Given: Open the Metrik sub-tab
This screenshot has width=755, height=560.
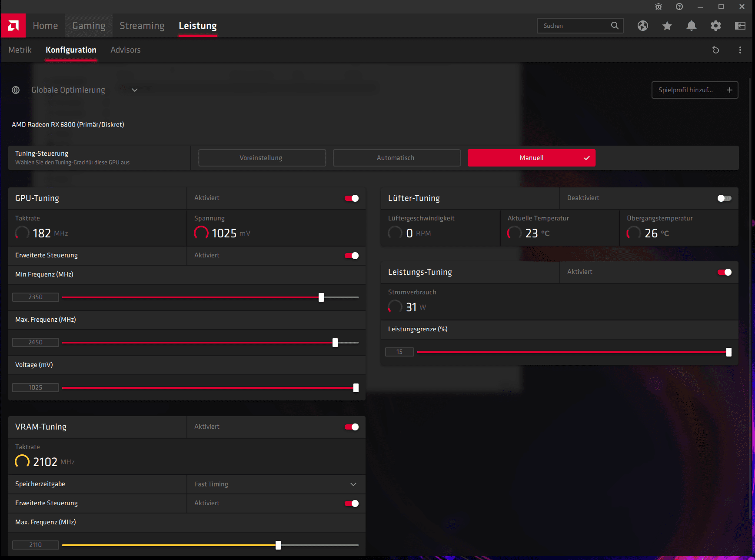Looking at the screenshot, I should click(x=20, y=50).
